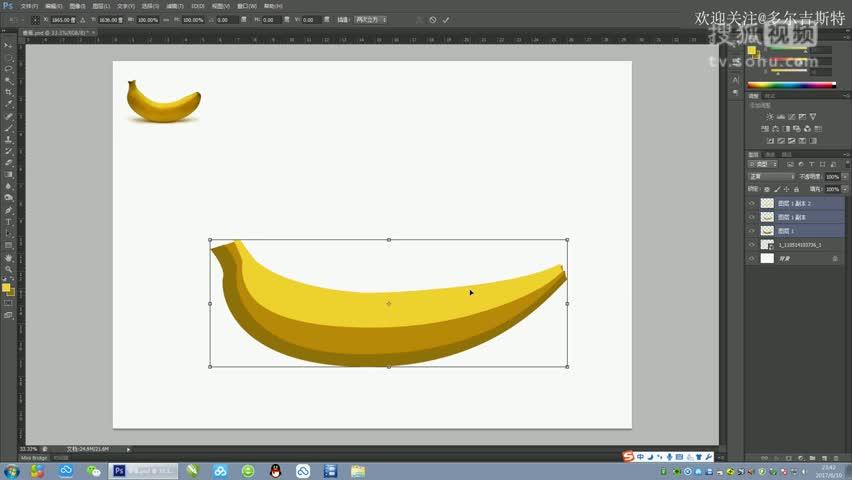Select the Hand tool
Screen dimensions: 852x480
click(x=8, y=257)
